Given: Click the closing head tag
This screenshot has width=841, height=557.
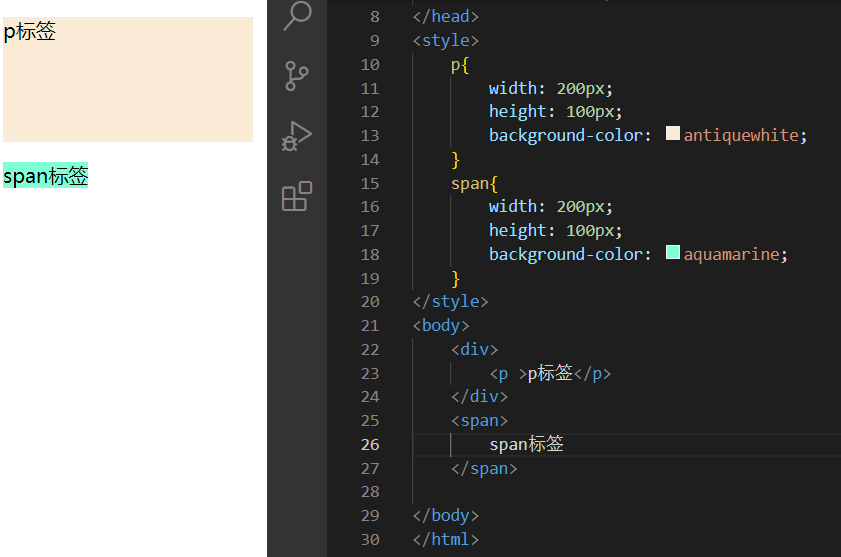Looking at the screenshot, I should click(446, 16).
